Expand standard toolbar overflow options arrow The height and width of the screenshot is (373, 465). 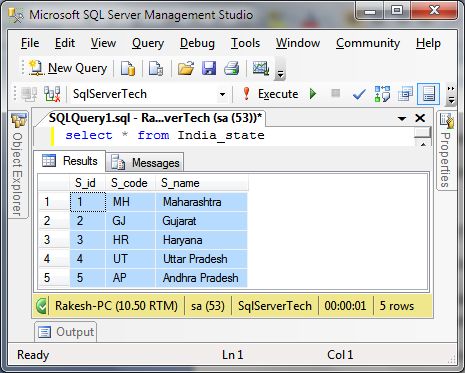(x=280, y=69)
